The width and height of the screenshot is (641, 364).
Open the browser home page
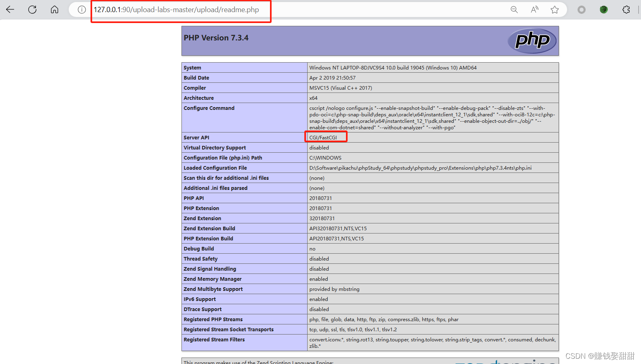click(55, 9)
